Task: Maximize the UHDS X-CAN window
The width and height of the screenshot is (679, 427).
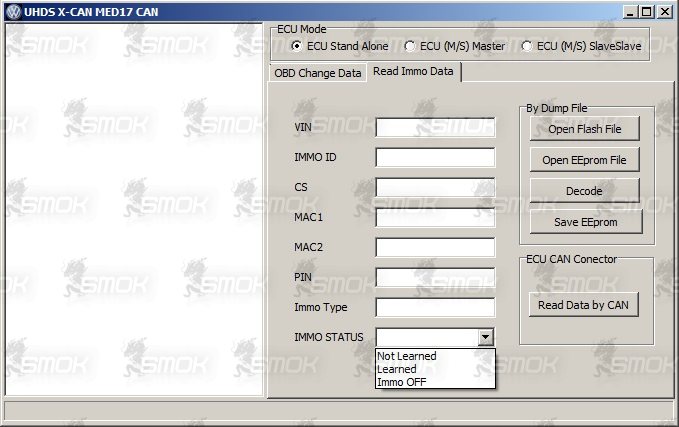Action: tap(646, 12)
